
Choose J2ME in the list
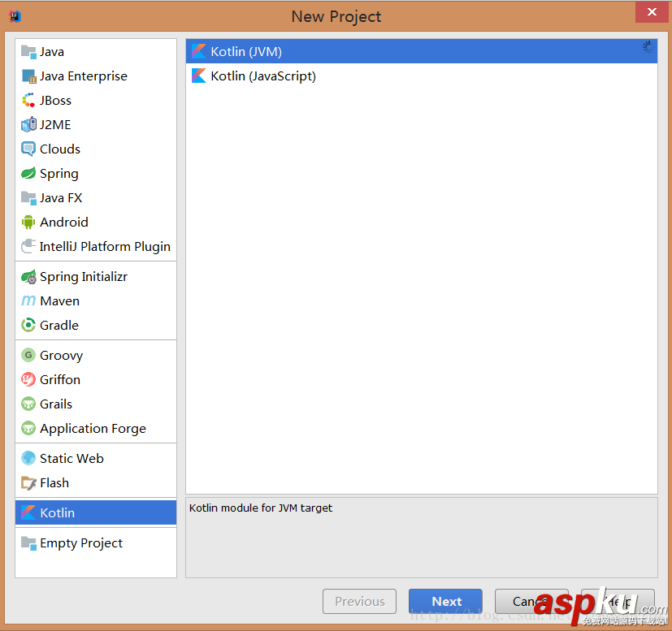tap(96, 125)
